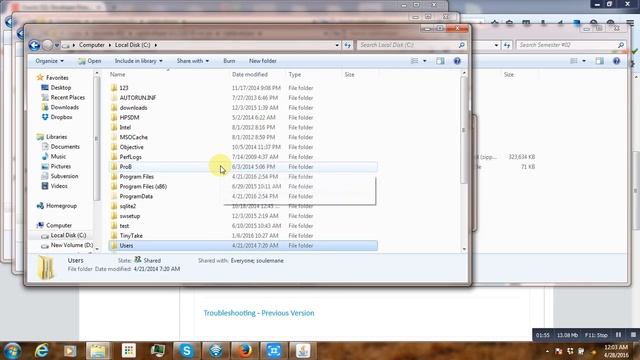Sort by the Date modified column header
Viewport: 640px width, 360px height.
[250, 75]
